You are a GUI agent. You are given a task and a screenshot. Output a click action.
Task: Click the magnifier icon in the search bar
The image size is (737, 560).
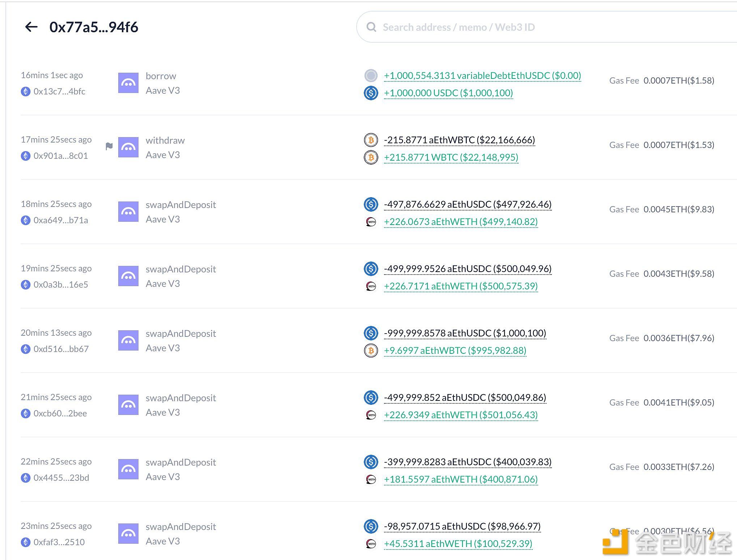tap(371, 27)
